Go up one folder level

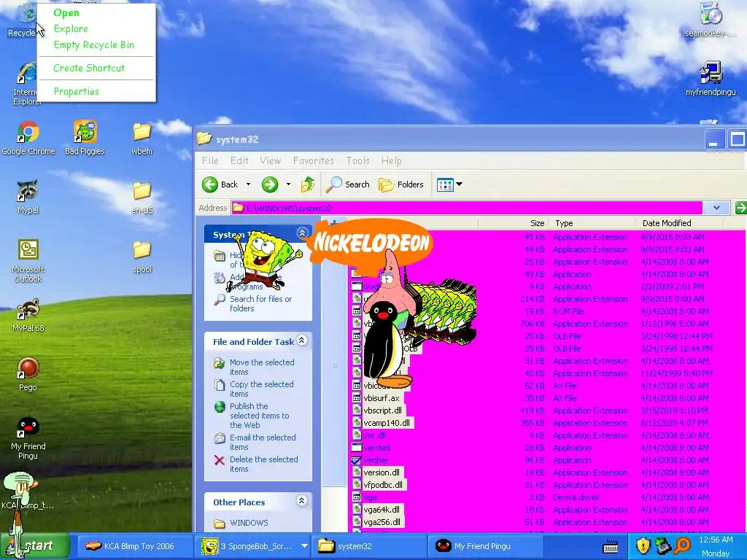coord(307,184)
